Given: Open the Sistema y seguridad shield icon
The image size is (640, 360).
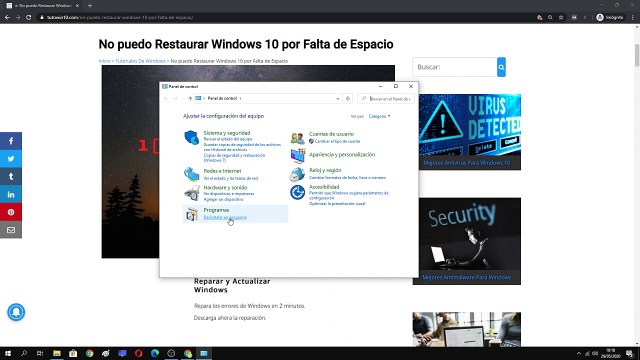Looking at the screenshot, I should click(191, 138).
